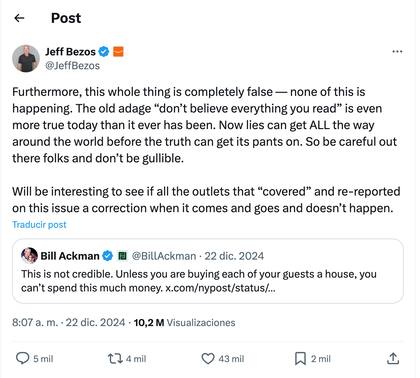Click Bill Ackman's verified badge

[108, 256]
